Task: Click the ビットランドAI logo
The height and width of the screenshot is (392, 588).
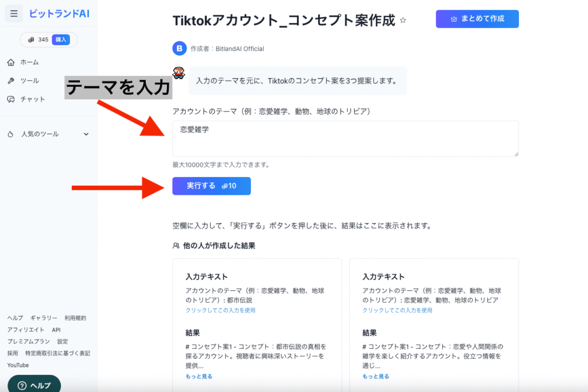Action: (59, 14)
